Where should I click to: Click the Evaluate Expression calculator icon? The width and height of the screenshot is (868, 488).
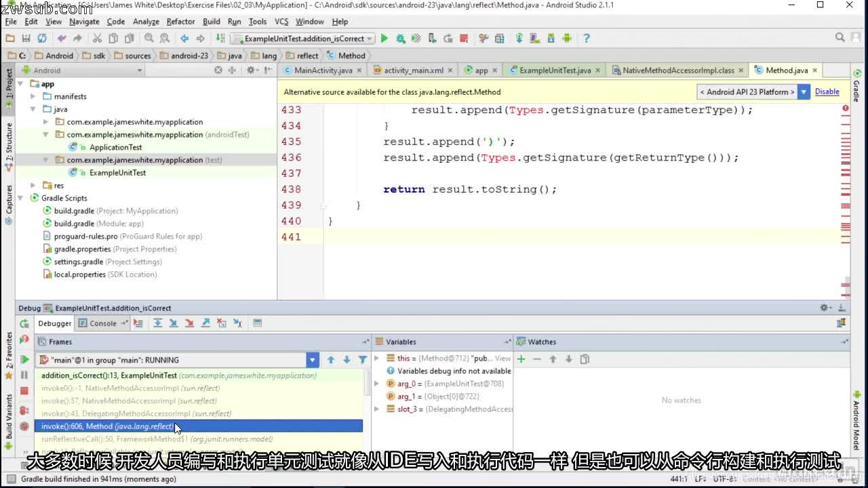pos(258,323)
